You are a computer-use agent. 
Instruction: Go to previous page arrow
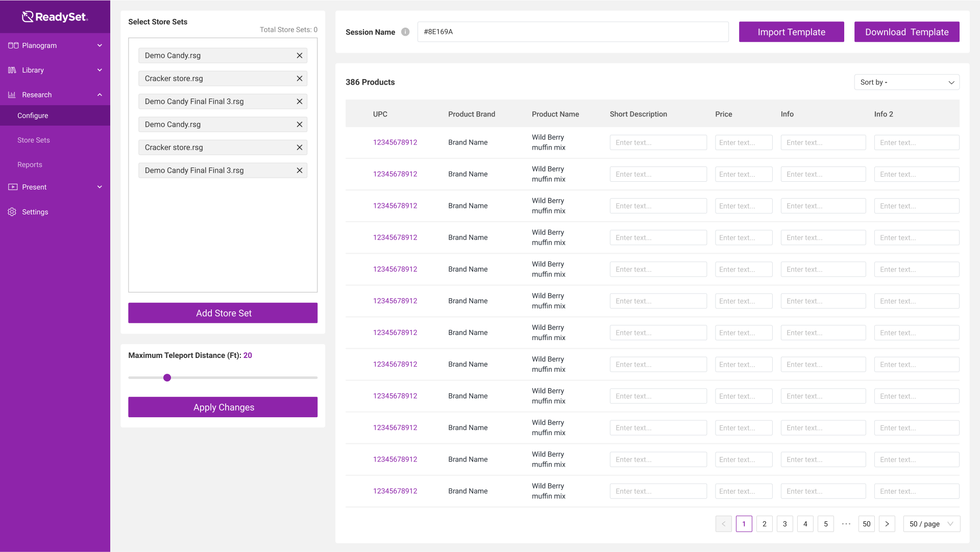tap(723, 523)
